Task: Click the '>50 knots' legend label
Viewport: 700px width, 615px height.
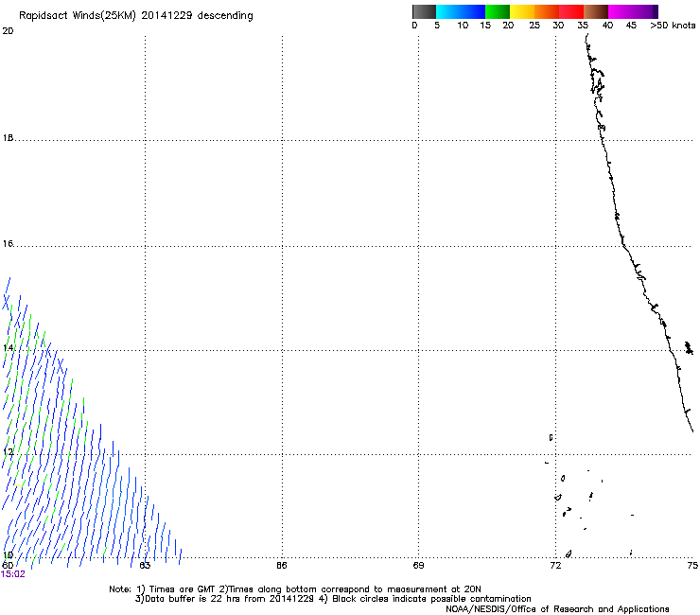Action: pos(673,26)
